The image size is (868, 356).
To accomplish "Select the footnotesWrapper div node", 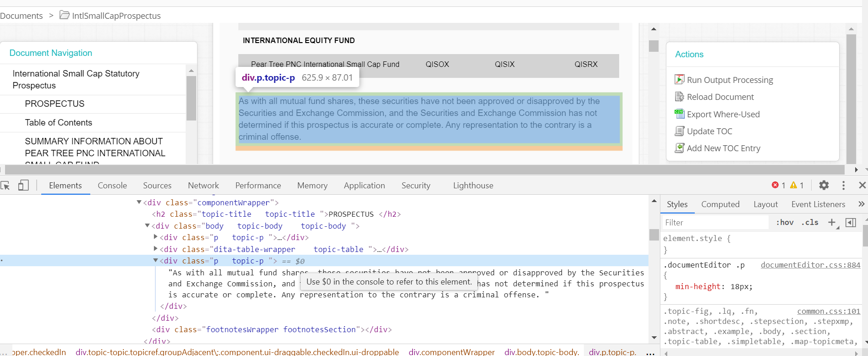I will (272, 329).
